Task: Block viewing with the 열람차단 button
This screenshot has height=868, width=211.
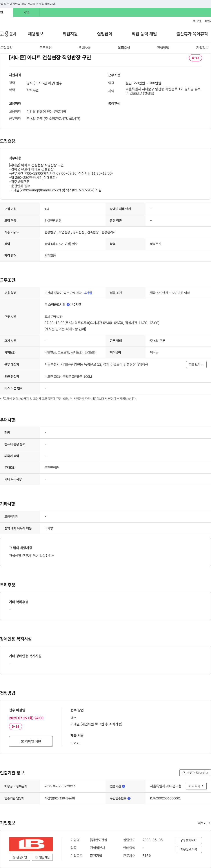Action: (x=42, y=857)
